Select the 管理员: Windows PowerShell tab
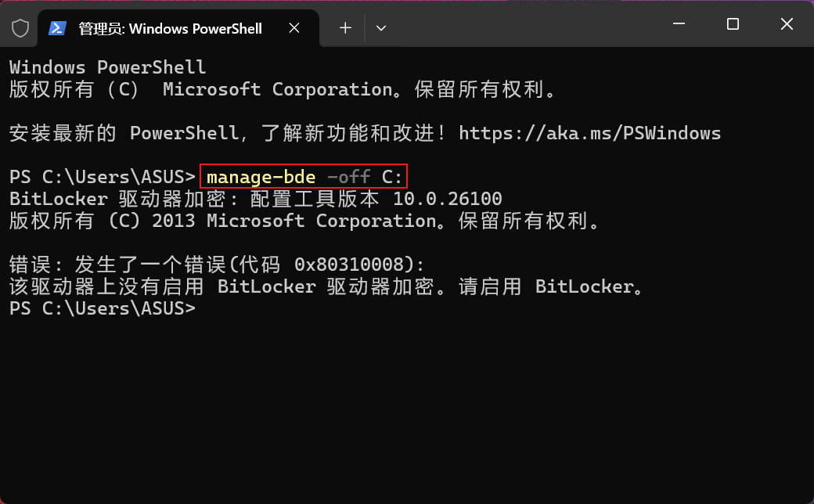The width and height of the screenshot is (814, 504). [172, 28]
